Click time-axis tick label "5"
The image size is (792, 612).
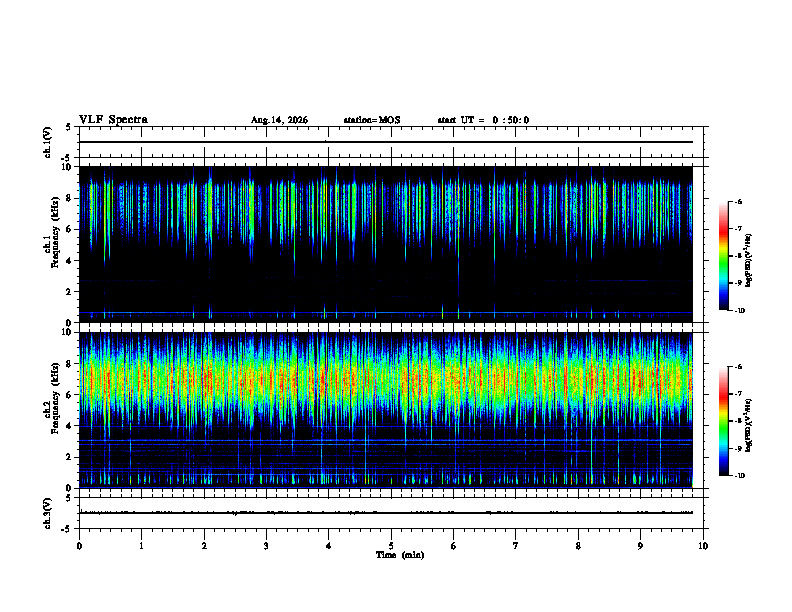click(x=391, y=546)
